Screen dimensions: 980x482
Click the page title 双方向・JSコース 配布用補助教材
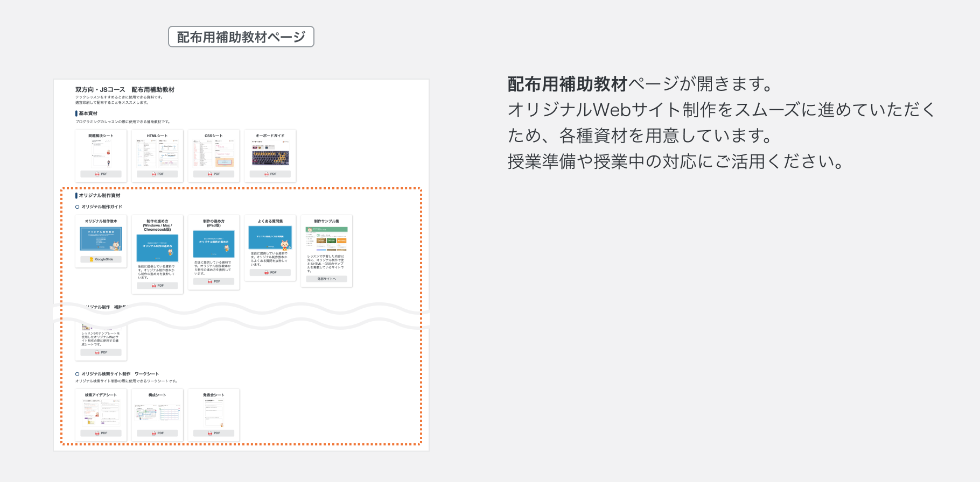(125, 89)
